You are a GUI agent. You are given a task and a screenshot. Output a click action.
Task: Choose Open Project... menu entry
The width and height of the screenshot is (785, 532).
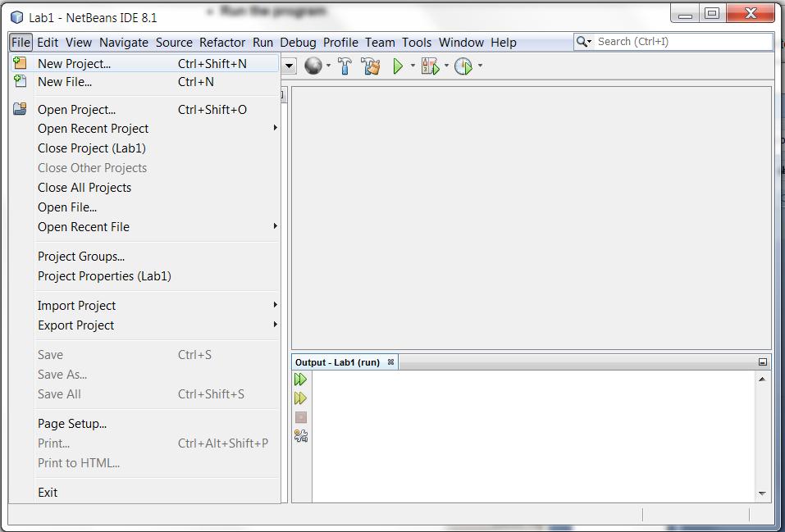point(144,109)
